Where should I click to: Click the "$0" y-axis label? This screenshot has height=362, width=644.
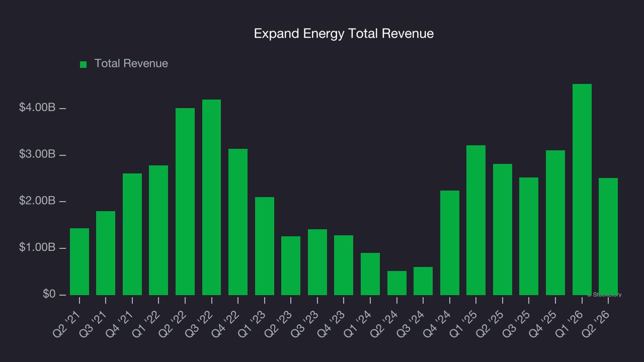point(49,294)
